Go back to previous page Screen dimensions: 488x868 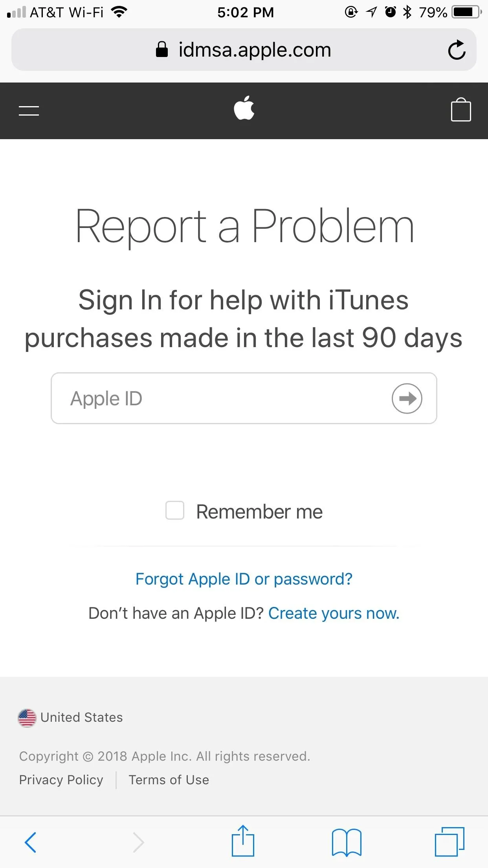point(31,842)
